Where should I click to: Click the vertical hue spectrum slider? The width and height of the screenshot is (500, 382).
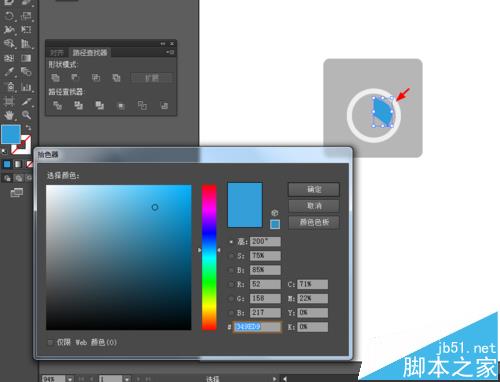209,257
